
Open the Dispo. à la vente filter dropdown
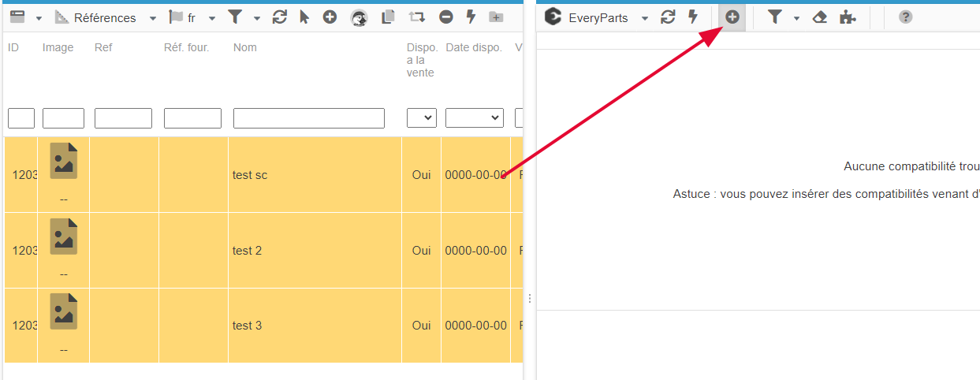[x=421, y=118]
